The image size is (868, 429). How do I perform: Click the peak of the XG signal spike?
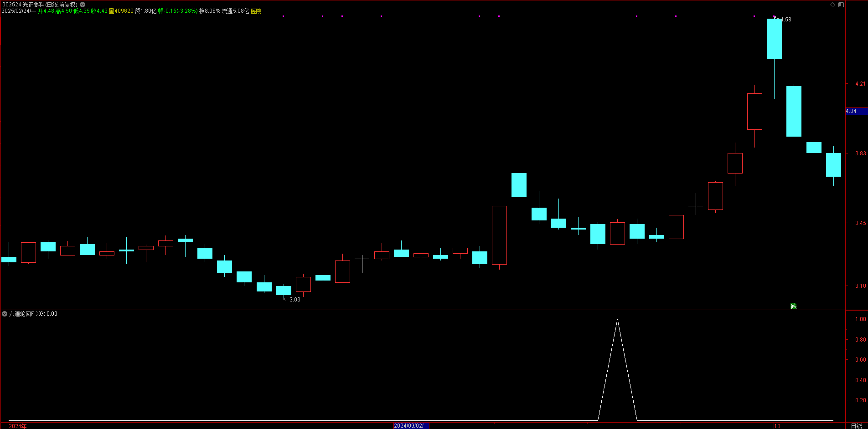pos(617,320)
